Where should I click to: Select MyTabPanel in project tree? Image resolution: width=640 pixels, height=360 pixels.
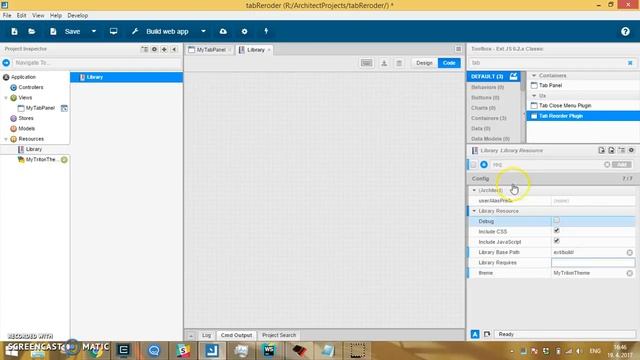tap(40, 108)
